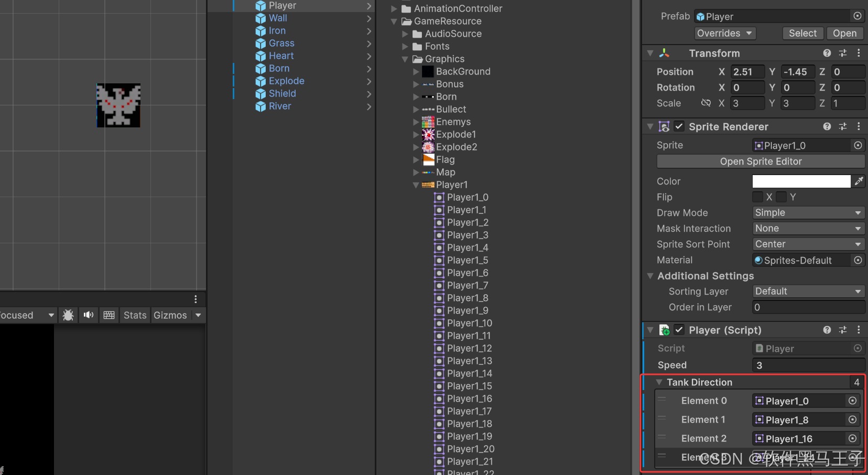Expand the AudioSource folder
This screenshot has height=475, width=868.
coord(405,34)
